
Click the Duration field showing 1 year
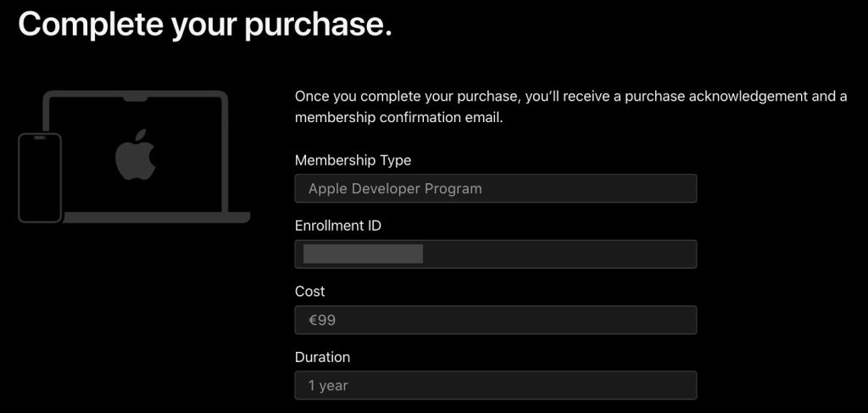495,385
